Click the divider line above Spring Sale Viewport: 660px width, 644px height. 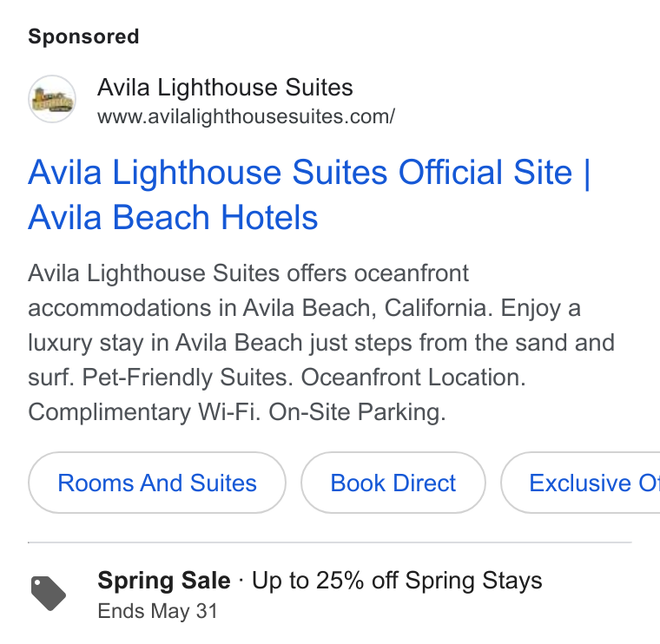[330, 542]
